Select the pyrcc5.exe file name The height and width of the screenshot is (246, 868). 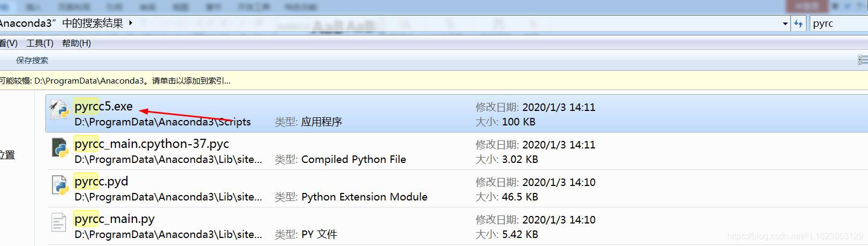tap(103, 106)
